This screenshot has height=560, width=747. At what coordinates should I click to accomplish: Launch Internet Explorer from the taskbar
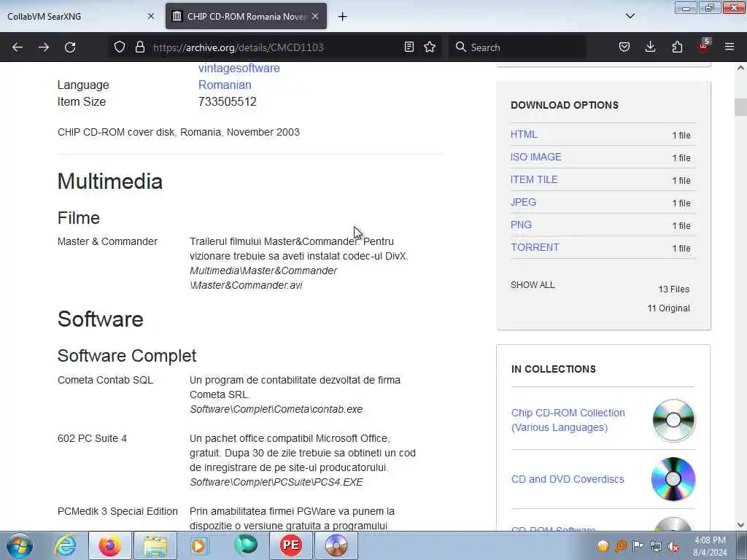[65, 545]
